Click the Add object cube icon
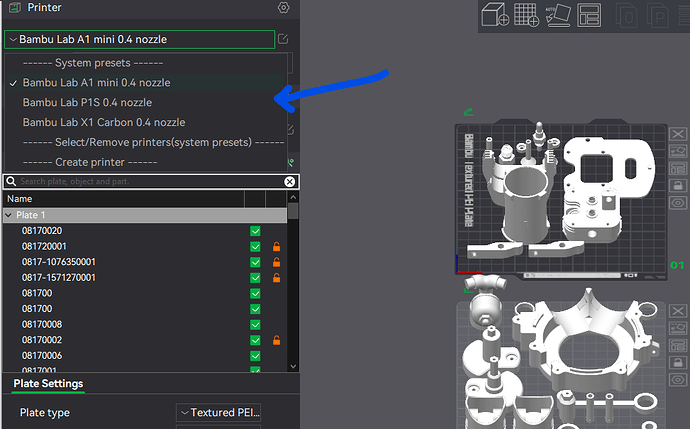 [495, 15]
